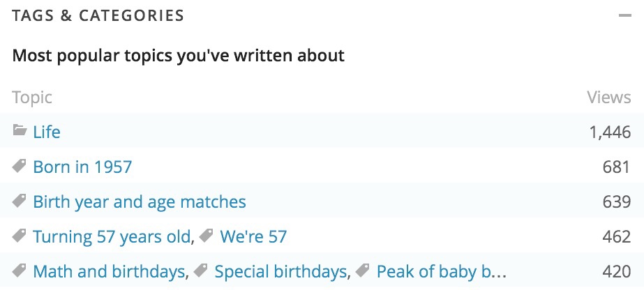
Task: Click the Tags & Categories header title
Action: [x=98, y=15]
